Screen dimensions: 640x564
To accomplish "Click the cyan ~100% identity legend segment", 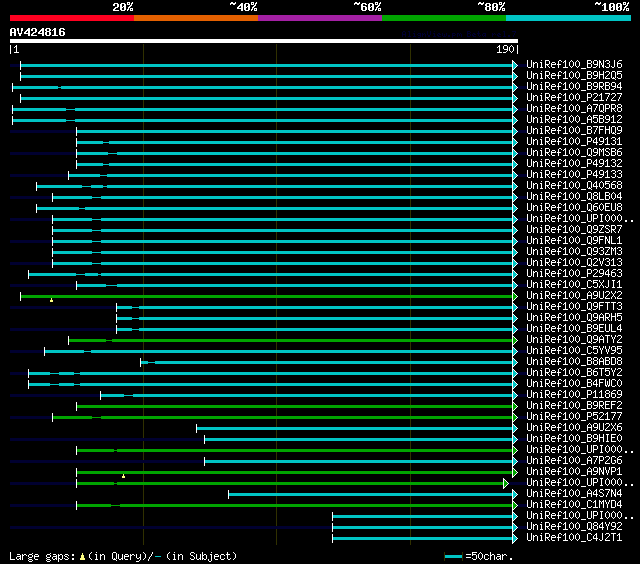I will pyautogui.click(x=569, y=18).
